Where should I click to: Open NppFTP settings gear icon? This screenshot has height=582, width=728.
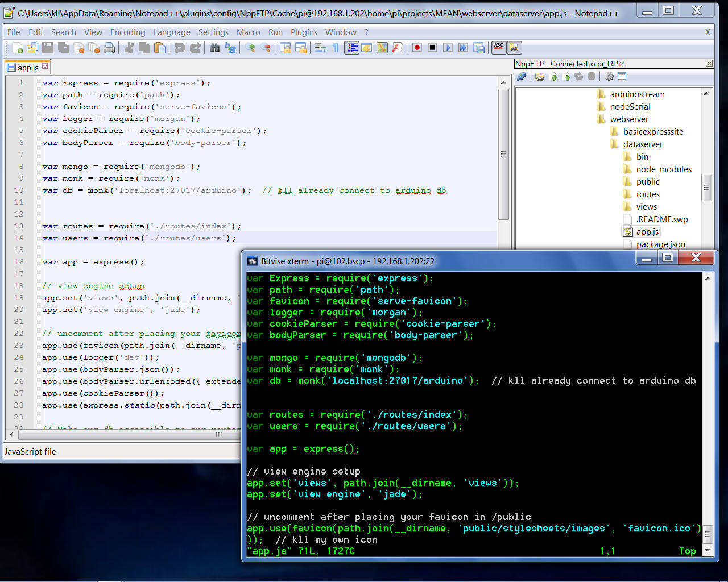pos(609,77)
